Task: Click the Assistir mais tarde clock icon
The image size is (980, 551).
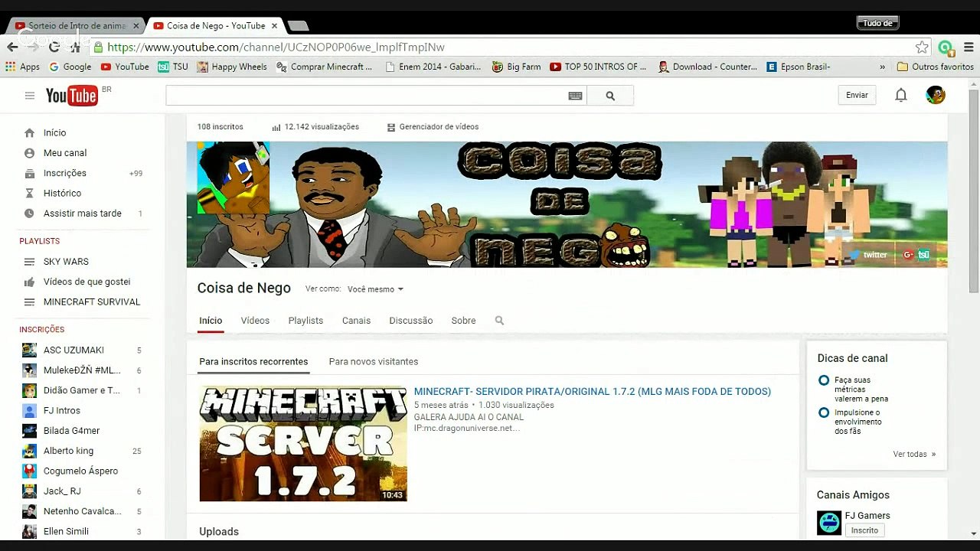Action: (29, 214)
